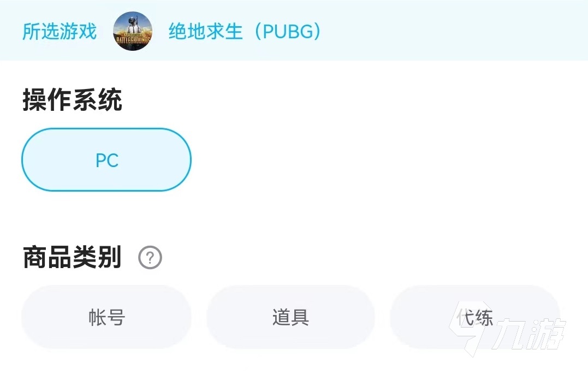Viewport: 588px width, 374px height.
Task: Click the 操作系统 section heading
Action: point(72,100)
